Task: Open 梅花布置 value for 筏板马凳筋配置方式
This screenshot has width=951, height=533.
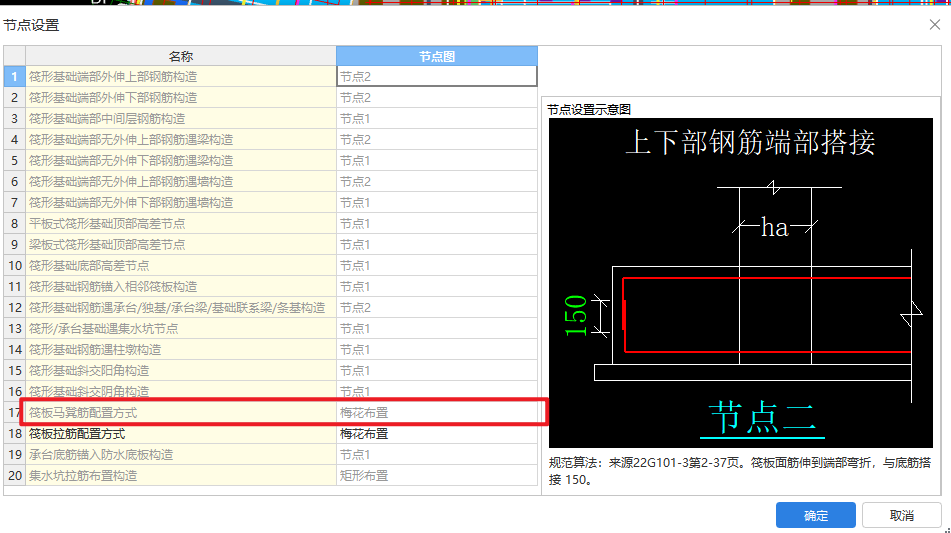Action: click(x=437, y=413)
